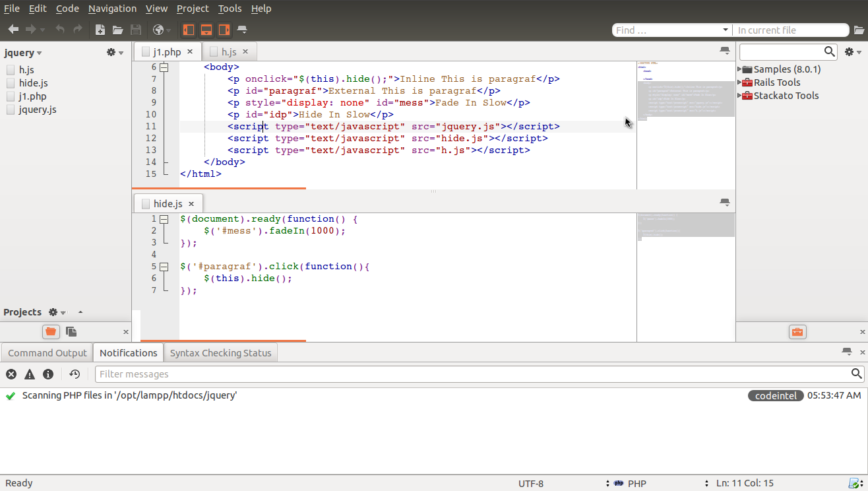Click the Back navigation arrow
The width and height of the screenshot is (868, 491).
12,30
